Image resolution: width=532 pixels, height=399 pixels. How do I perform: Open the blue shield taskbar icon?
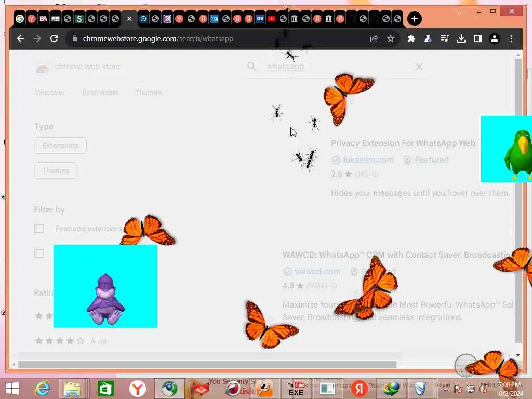pyautogui.click(x=420, y=389)
